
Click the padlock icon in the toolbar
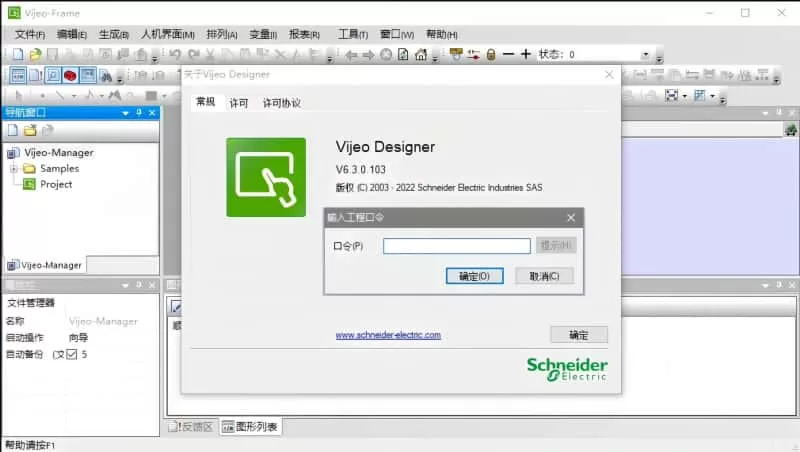(x=490, y=54)
